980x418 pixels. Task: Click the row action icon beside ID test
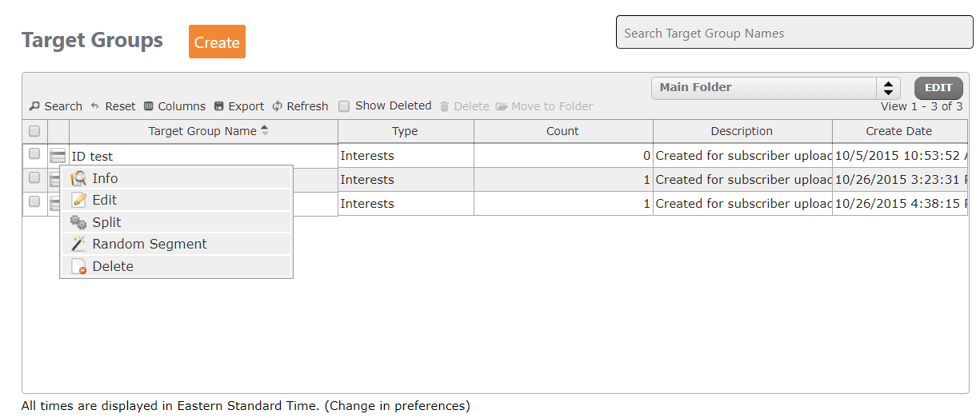[58, 156]
